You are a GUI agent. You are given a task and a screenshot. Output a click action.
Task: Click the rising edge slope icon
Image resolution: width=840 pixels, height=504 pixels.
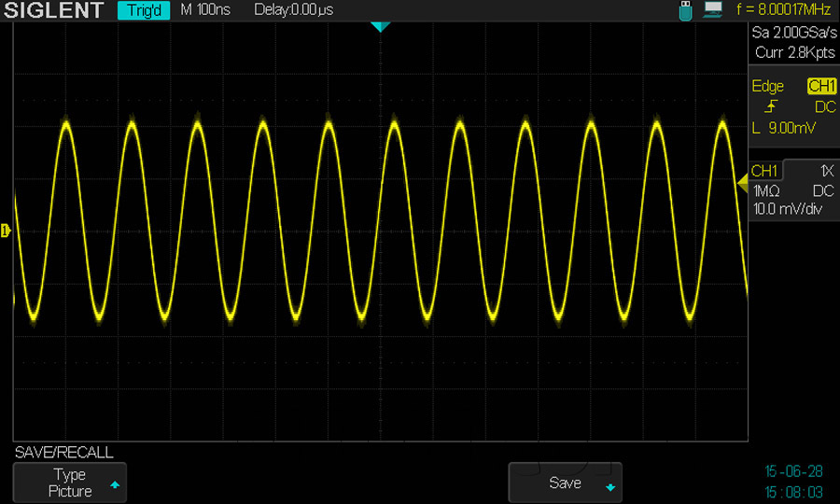tap(767, 106)
